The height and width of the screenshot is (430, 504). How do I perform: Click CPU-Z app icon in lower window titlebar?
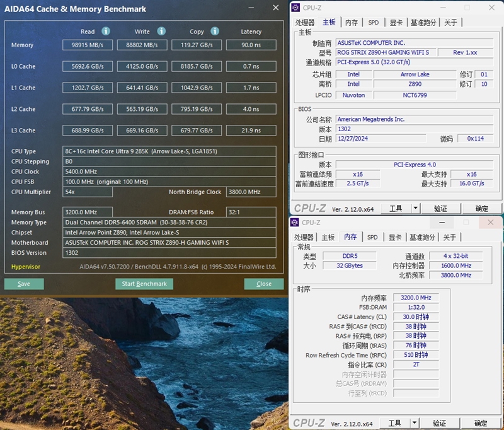tap(294, 222)
